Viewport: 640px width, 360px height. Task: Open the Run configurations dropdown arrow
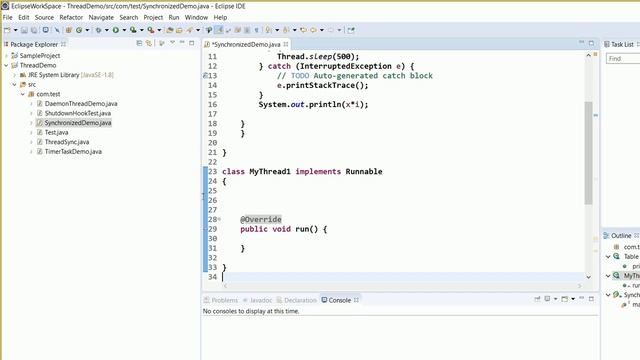point(124,30)
